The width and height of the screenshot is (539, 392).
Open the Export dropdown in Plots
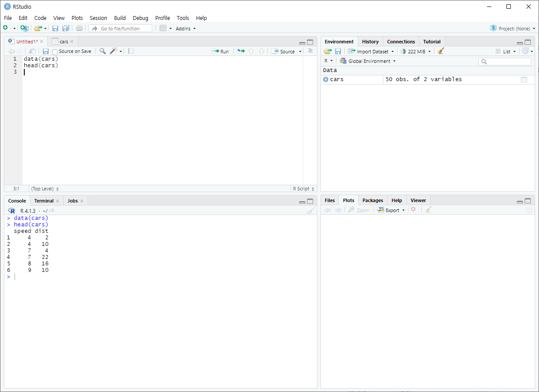pos(391,210)
